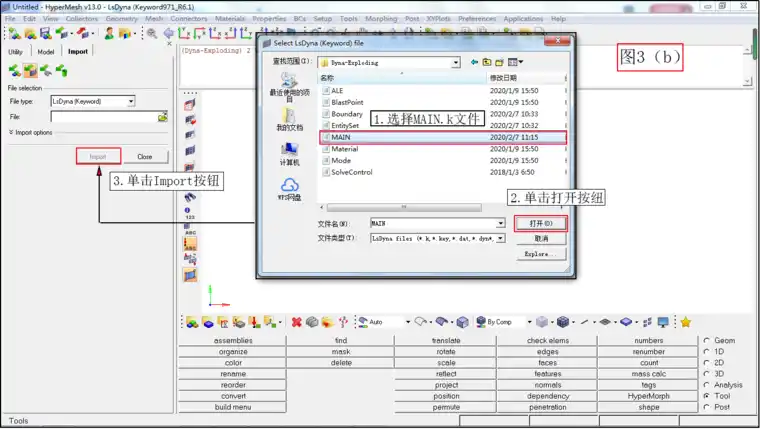Screen dimensions: 760x429
Task: Open dropdown arrow beside Export Solver Deck icon
Action: (x=93, y=33)
